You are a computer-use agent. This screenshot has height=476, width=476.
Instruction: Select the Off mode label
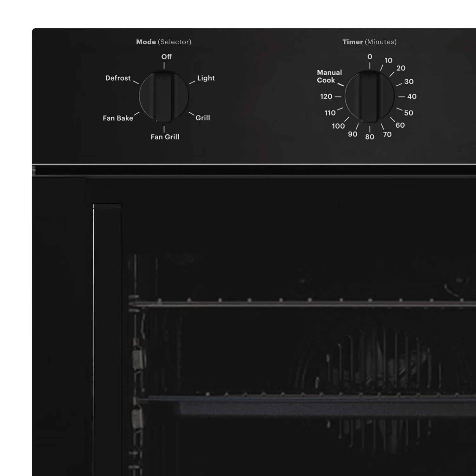tap(166, 57)
